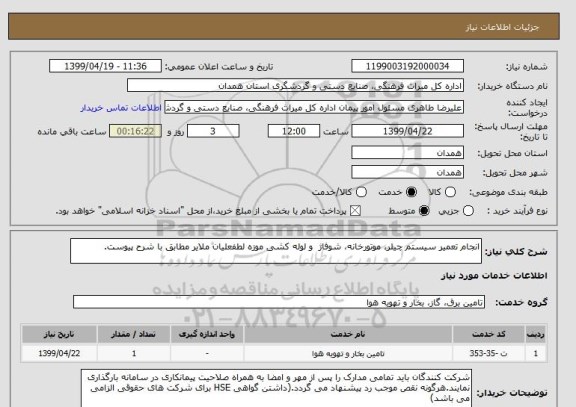This screenshot has height=407, width=576.
Task: Click the dash cell under واحد اندازه گیری
Action: click(207, 353)
